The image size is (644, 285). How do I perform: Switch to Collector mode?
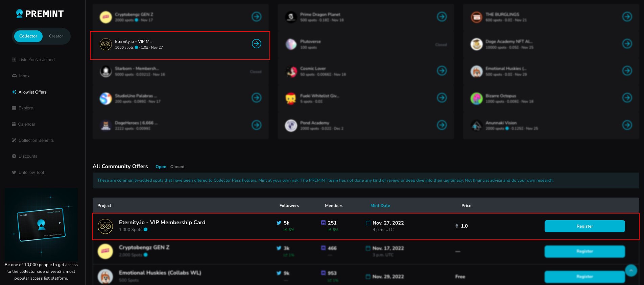[28, 36]
